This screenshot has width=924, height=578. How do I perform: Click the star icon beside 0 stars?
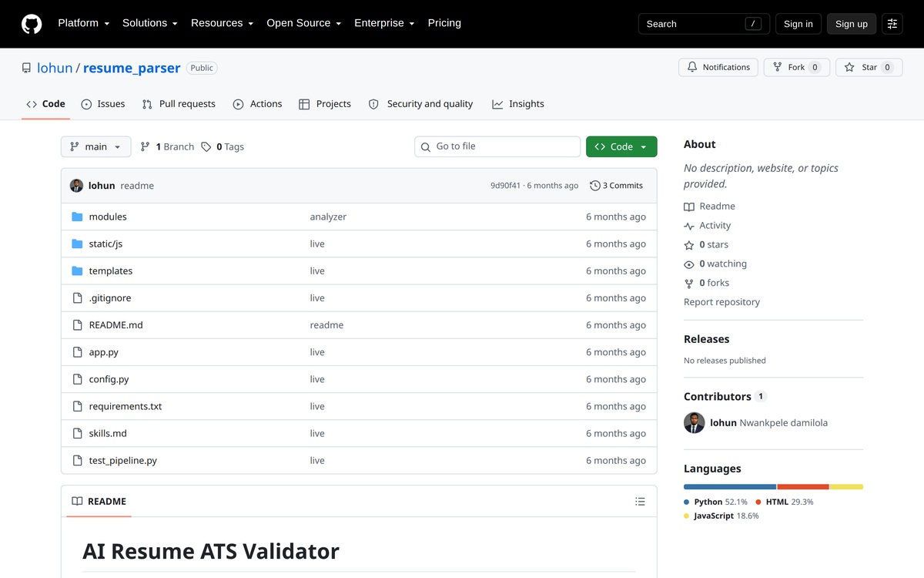point(689,245)
